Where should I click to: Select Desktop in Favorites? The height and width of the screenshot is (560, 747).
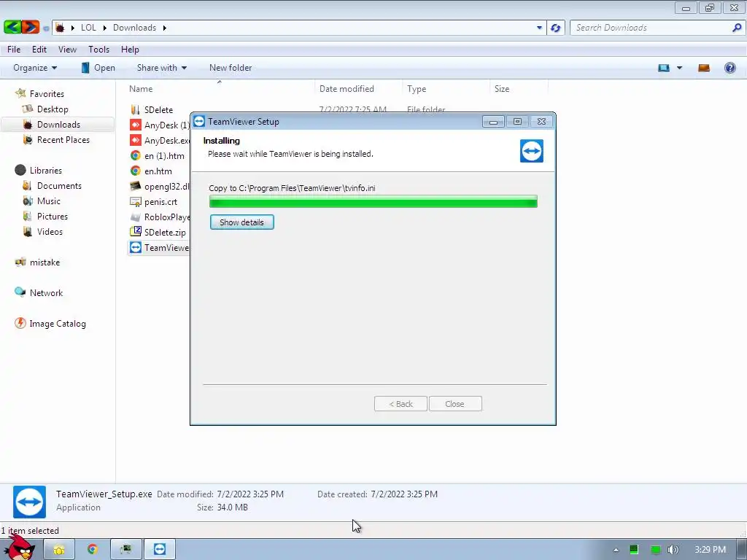[x=53, y=109]
